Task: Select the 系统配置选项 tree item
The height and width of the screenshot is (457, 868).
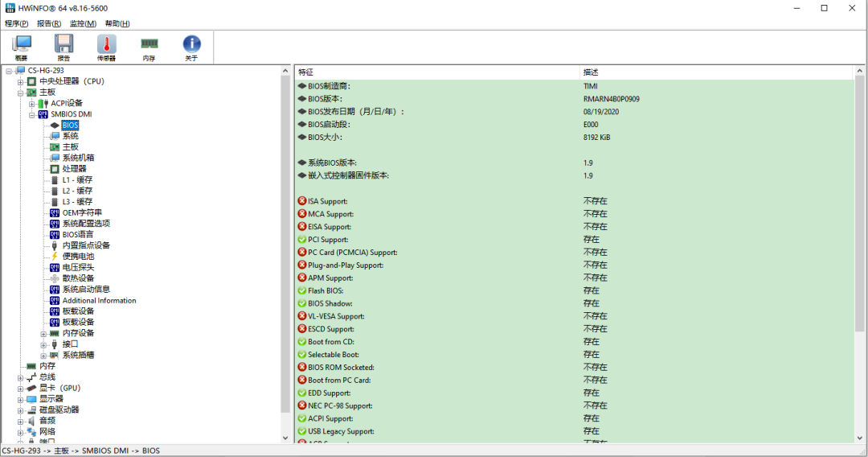Action: pyautogui.click(x=86, y=223)
